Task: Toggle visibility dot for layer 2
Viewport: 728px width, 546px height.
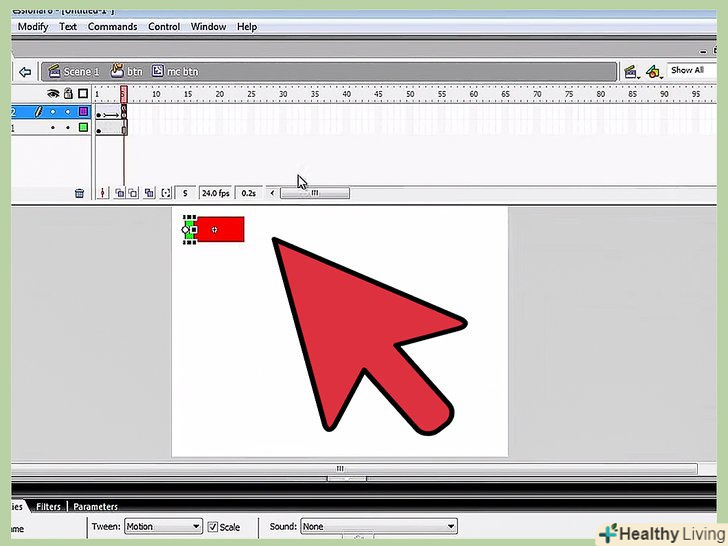Action: click(x=53, y=112)
